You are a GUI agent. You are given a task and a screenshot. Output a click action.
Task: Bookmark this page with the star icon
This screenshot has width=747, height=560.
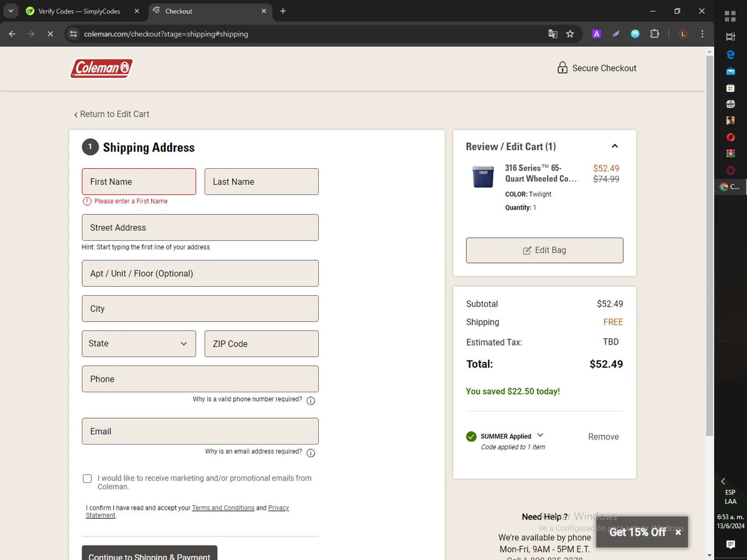(x=570, y=34)
